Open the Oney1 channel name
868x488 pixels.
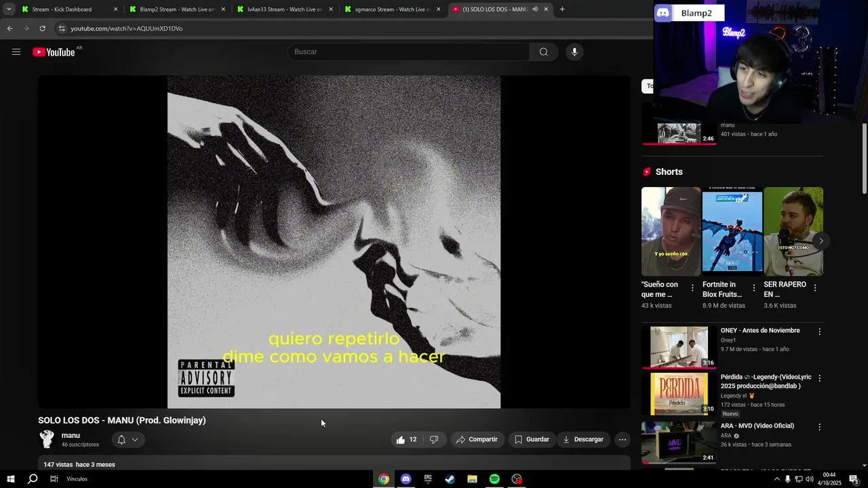pyautogui.click(x=728, y=340)
